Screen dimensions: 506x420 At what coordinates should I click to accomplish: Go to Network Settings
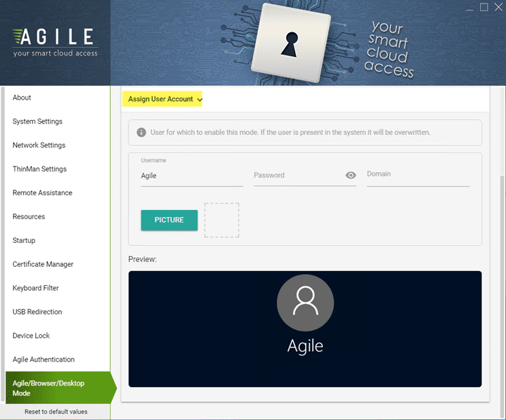coord(39,145)
